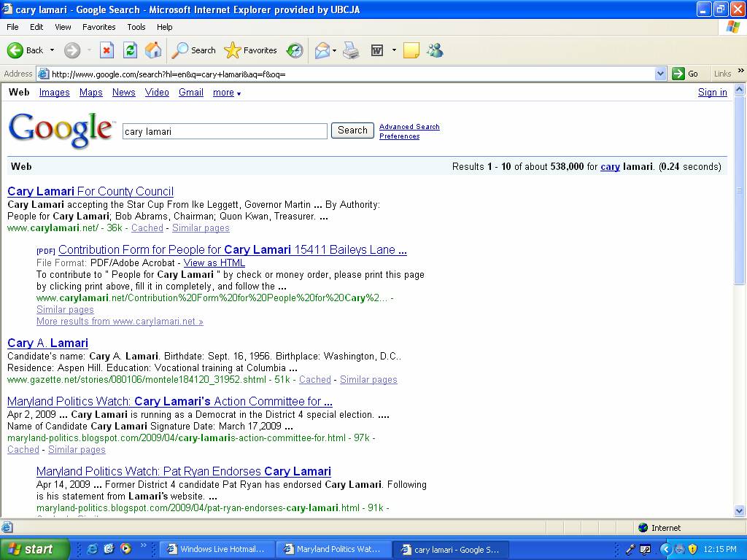Click the scrollbar up arrow
The width and height of the screenshot is (747, 560).
(740, 89)
